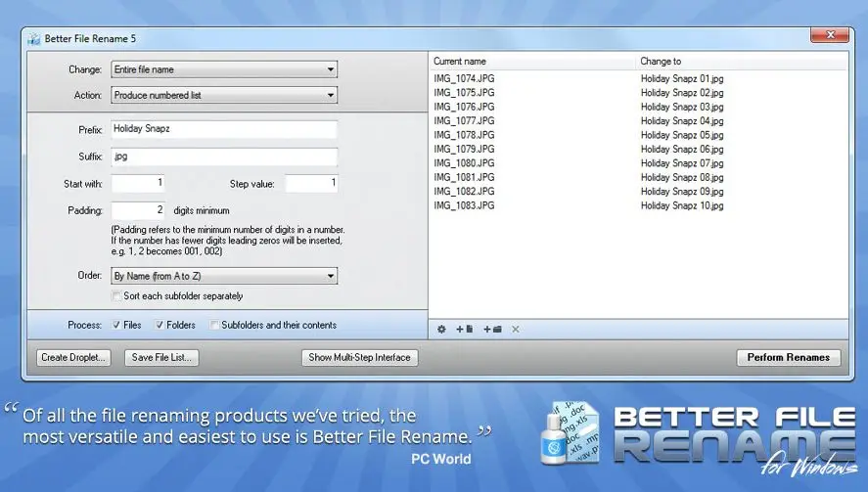The width and height of the screenshot is (868, 492).
Task: Click new name Holiday Snapz 10.jpg
Action: pos(682,205)
